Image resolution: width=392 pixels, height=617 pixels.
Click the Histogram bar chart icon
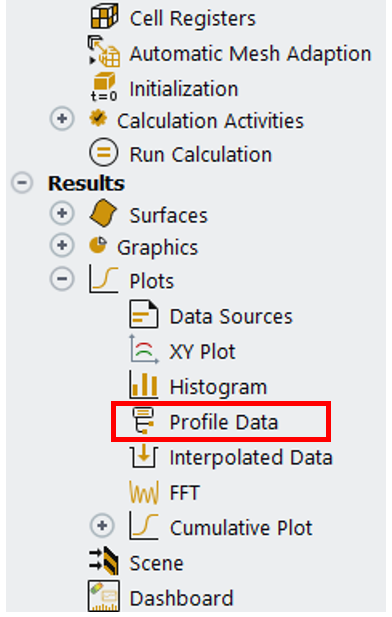coord(144,384)
